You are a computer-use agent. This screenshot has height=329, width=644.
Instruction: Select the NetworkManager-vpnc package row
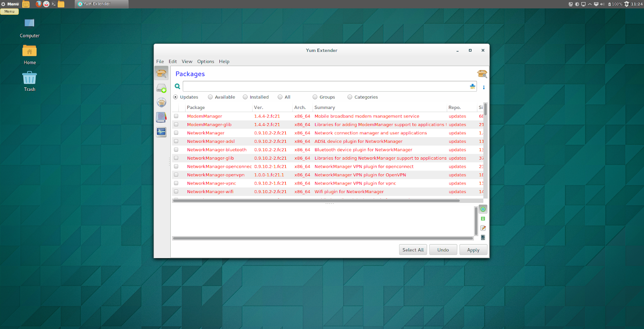coord(328,183)
